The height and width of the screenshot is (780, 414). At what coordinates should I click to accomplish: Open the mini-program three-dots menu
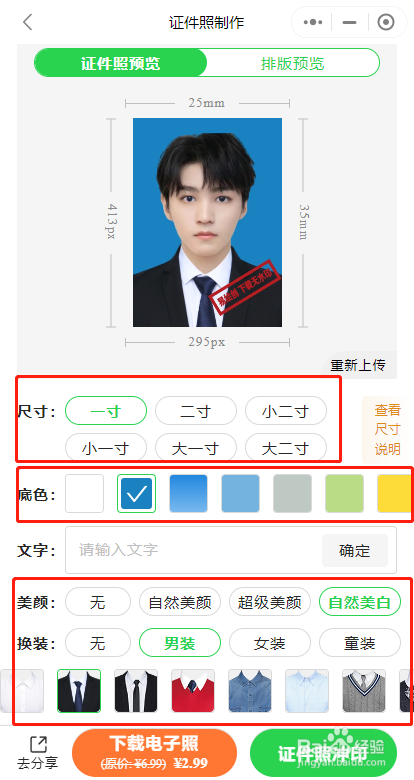313,22
